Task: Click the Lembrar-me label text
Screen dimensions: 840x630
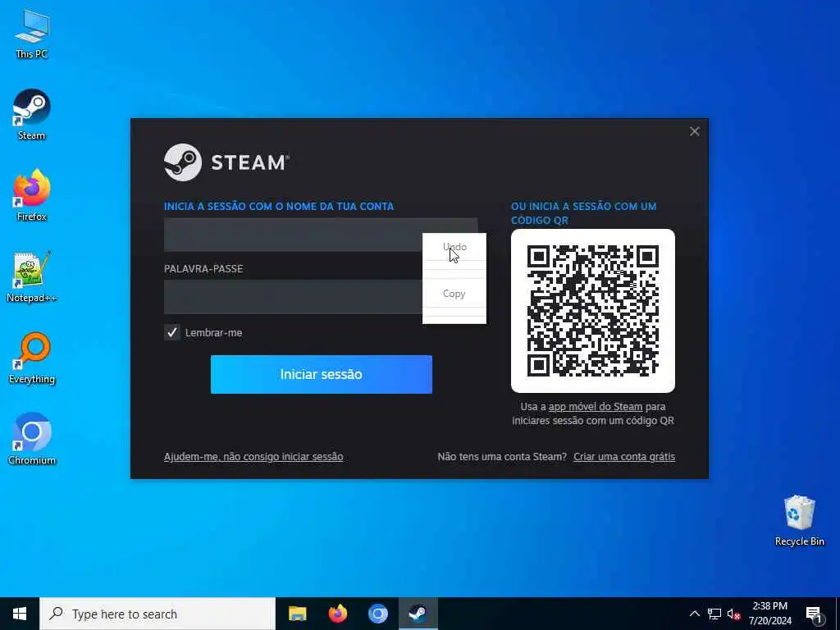Action: pos(214,333)
